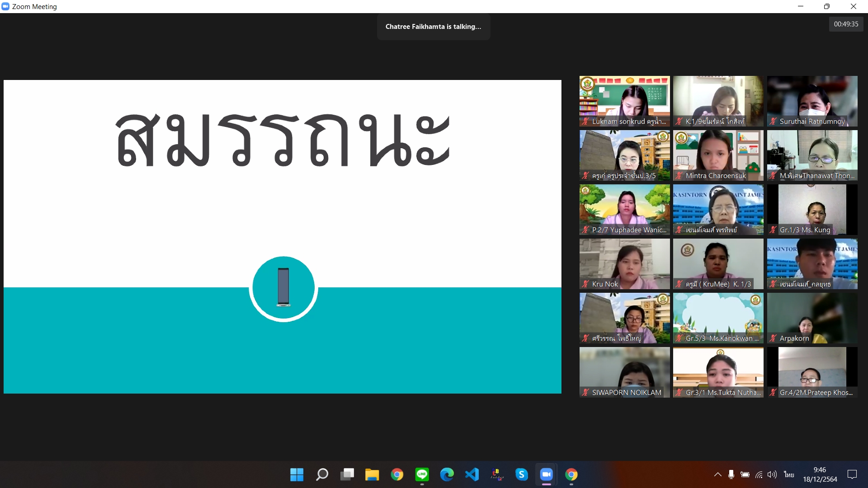Click the Suruthai Ratnumnoy video tile
Image resolution: width=868 pixels, height=488 pixels.
pos(812,101)
